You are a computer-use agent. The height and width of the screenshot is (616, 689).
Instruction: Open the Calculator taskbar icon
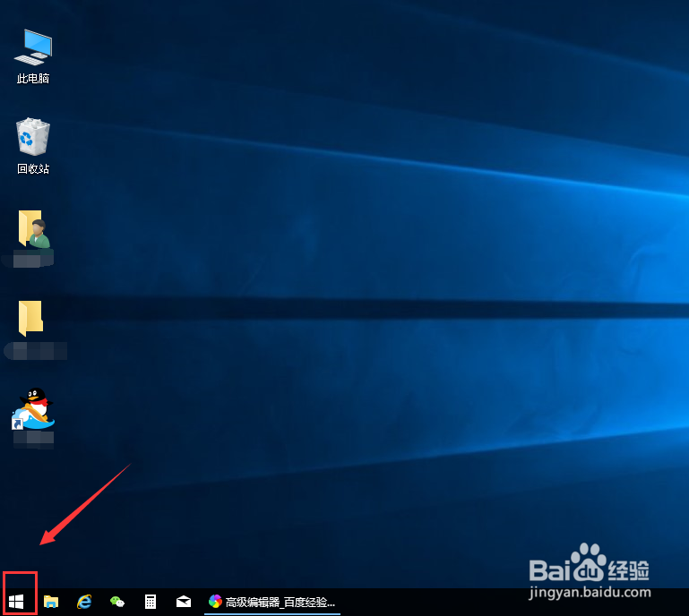click(x=151, y=602)
